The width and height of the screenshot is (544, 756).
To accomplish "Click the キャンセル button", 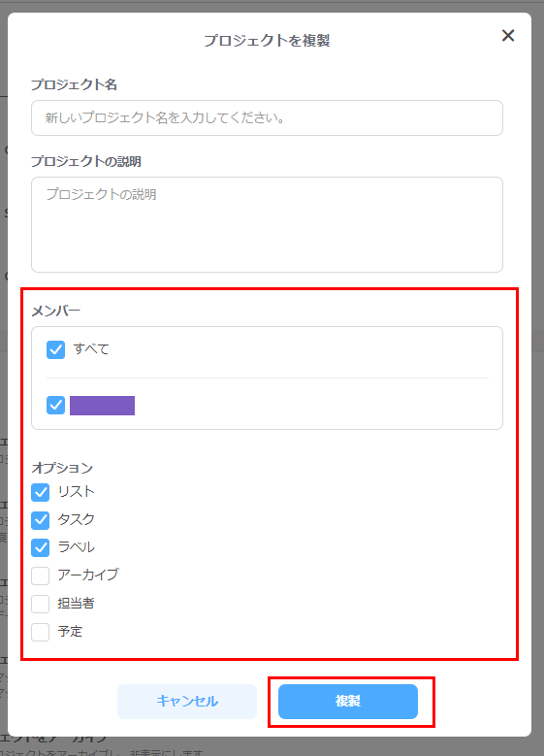I will (187, 702).
